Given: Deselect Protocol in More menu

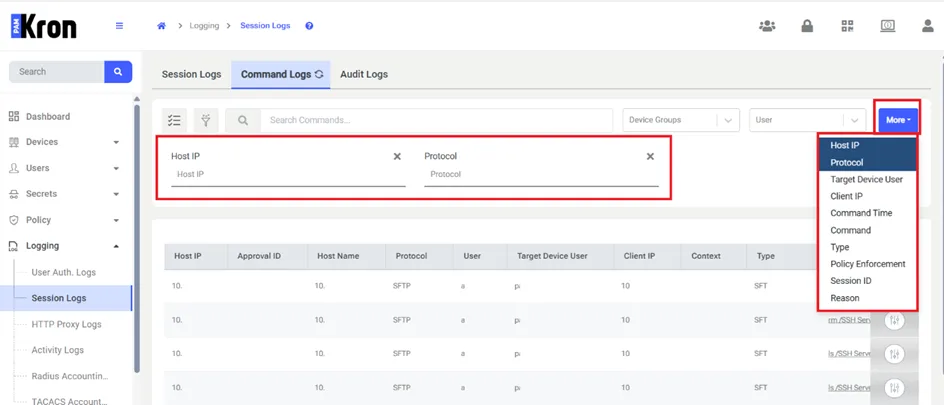Looking at the screenshot, I should pyautogui.click(x=868, y=162).
